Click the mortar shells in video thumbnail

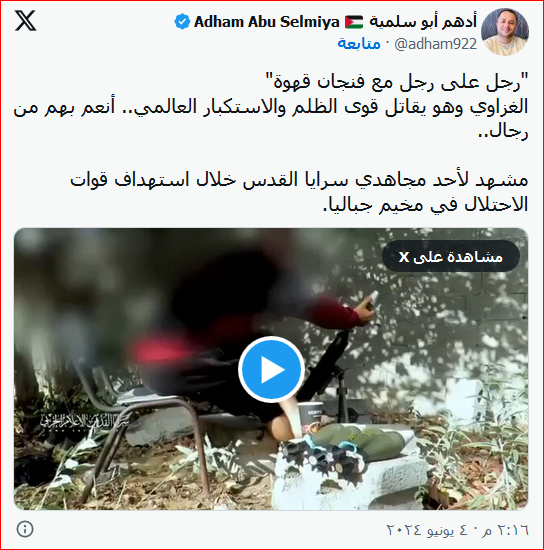pos(361,441)
